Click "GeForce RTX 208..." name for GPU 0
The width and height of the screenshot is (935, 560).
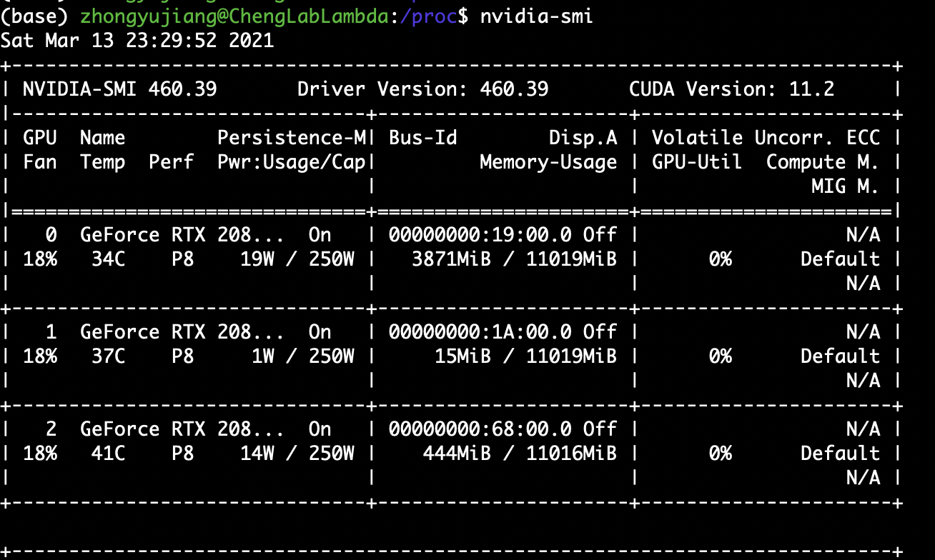pos(183,235)
